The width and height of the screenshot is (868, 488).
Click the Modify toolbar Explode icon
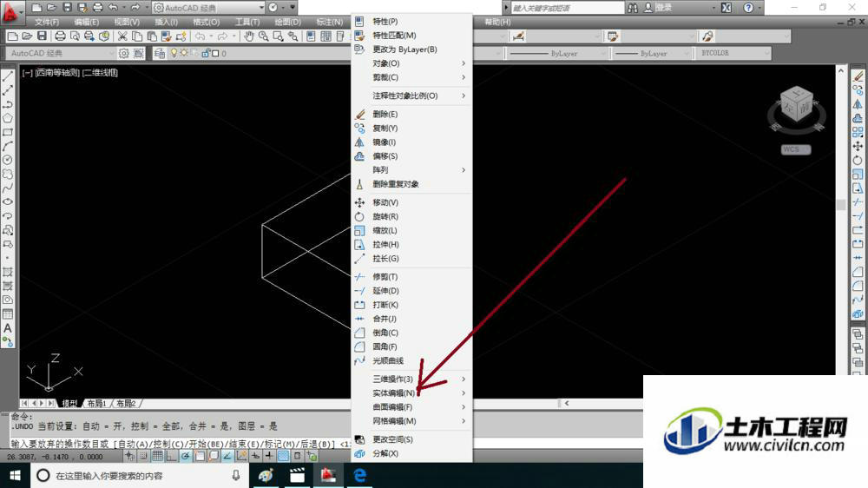pyautogui.click(x=858, y=314)
